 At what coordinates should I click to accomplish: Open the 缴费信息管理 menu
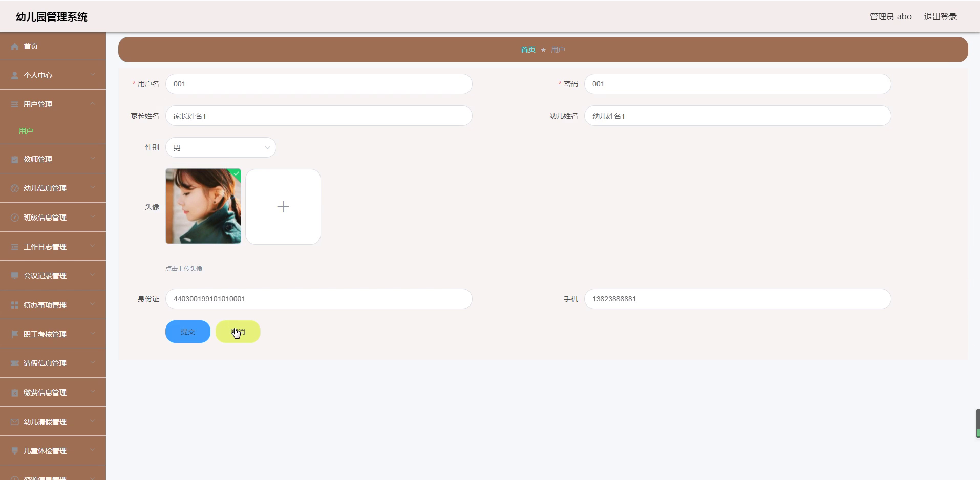tap(53, 392)
